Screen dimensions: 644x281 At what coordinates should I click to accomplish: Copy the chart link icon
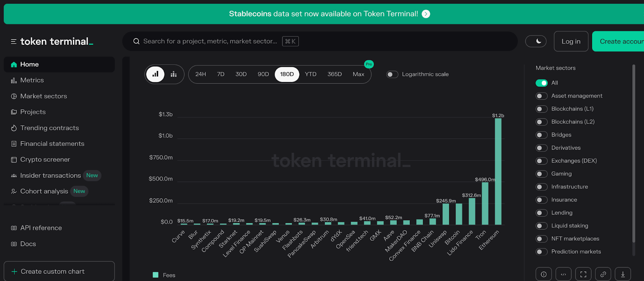[603, 274]
